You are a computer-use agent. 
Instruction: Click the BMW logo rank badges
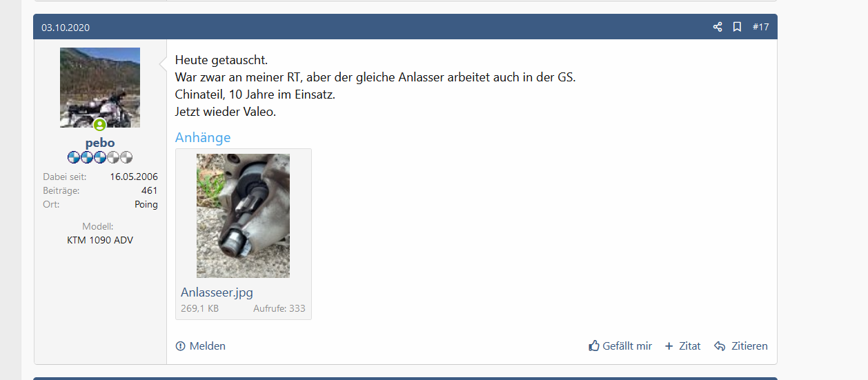(100, 157)
